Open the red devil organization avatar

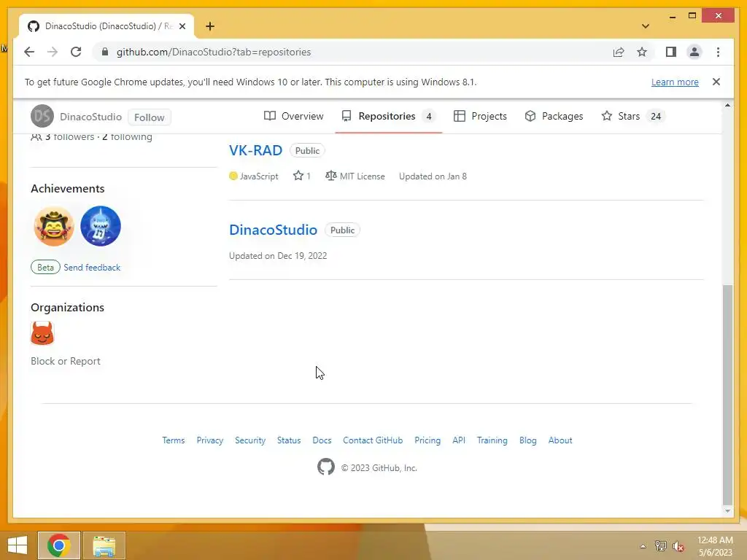click(x=42, y=332)
